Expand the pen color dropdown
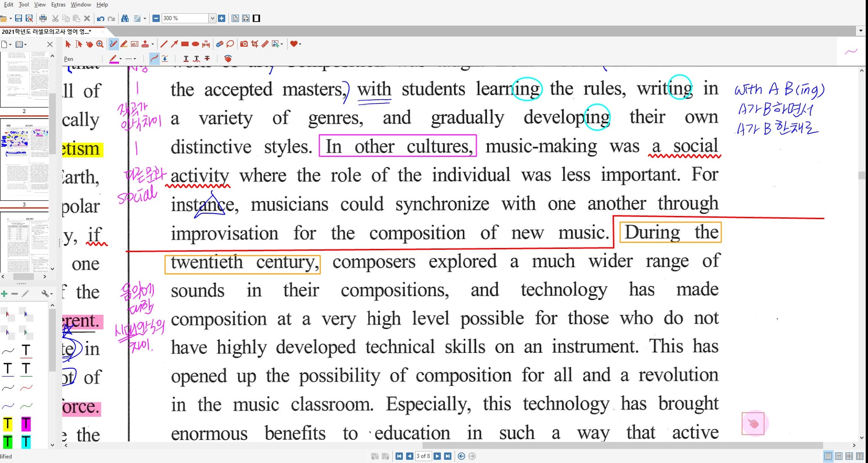This screenshot has height=463, width=868. tap(120, 59)
